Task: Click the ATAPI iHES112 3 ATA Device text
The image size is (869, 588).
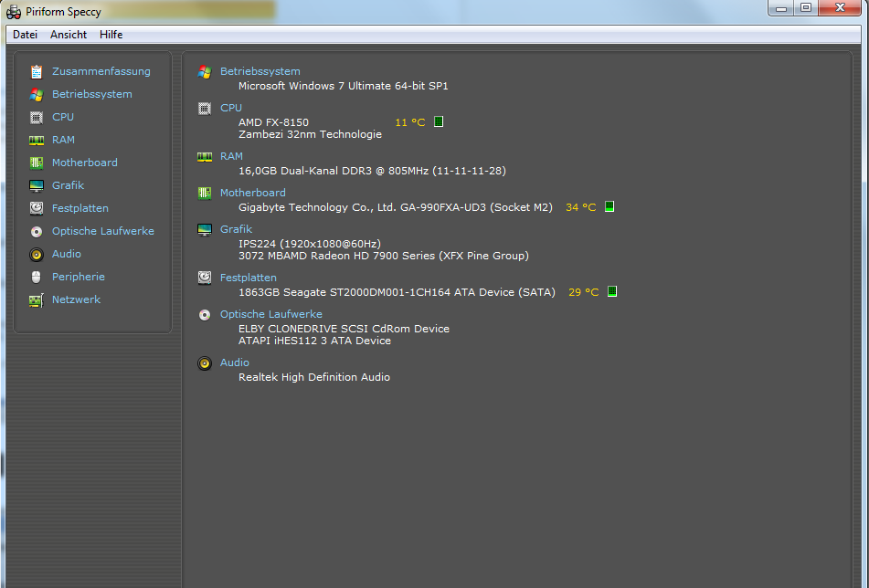Action: click(x=314, y=341)
